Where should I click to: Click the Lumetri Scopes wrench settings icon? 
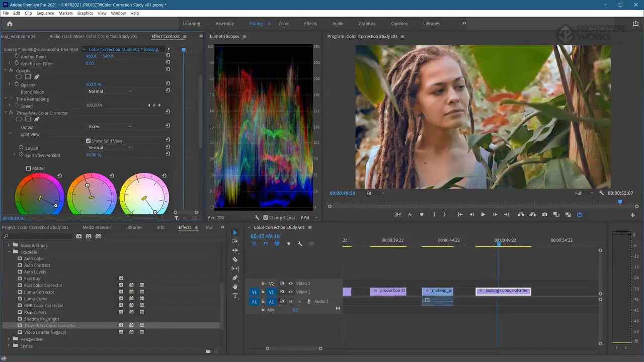click(257, 218)
